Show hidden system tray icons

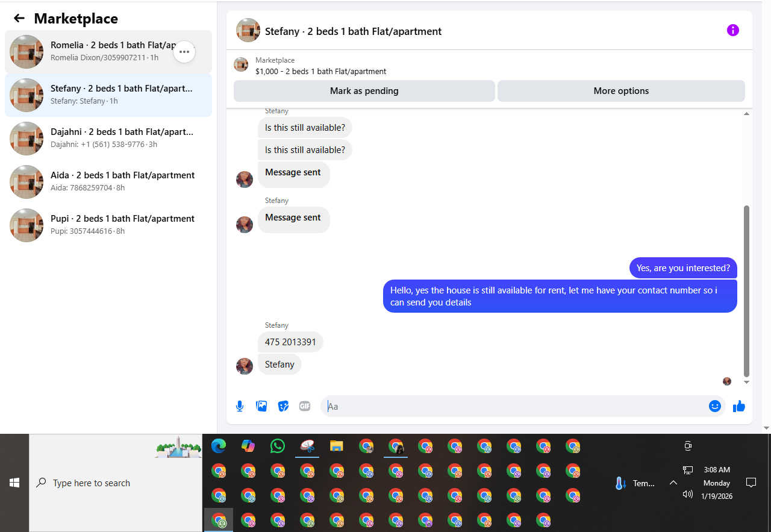point(673,483)
